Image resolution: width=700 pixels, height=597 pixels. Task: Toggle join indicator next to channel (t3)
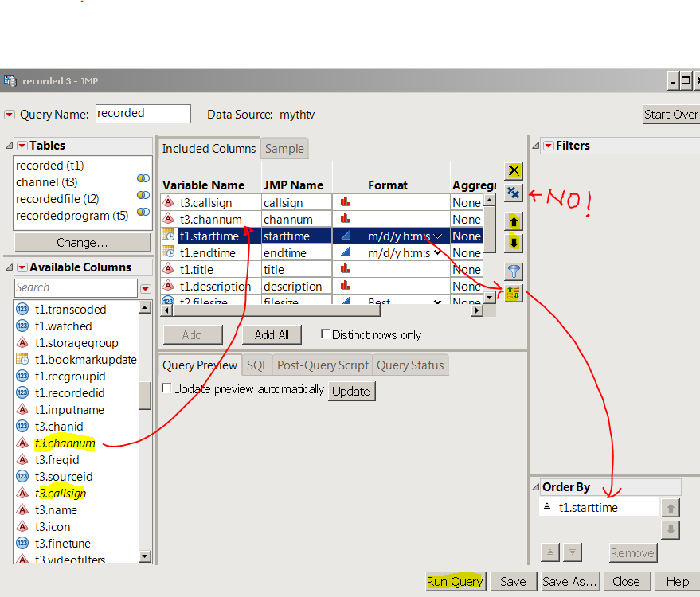[143, 178]
